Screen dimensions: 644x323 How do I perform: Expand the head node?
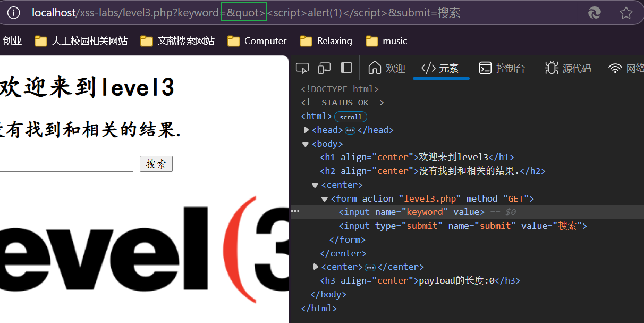[306, 130]
